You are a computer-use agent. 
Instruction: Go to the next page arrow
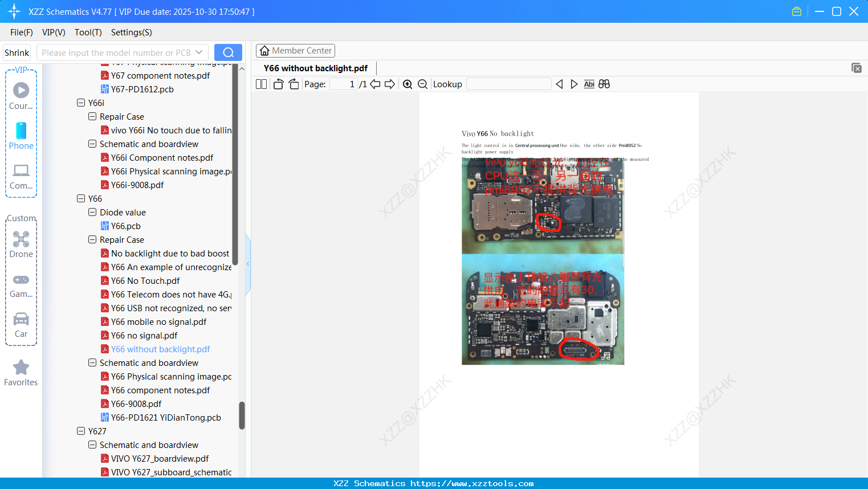point(390,84)
